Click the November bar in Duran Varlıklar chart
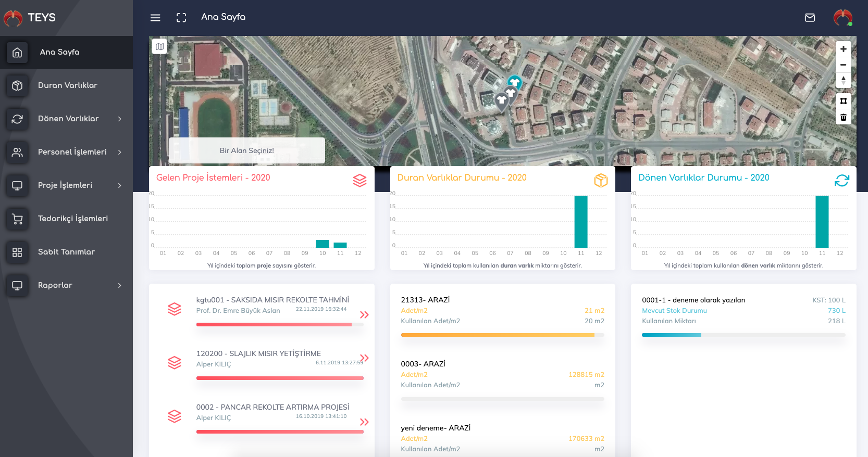The image size is (868, 457). tap(580, 222)
